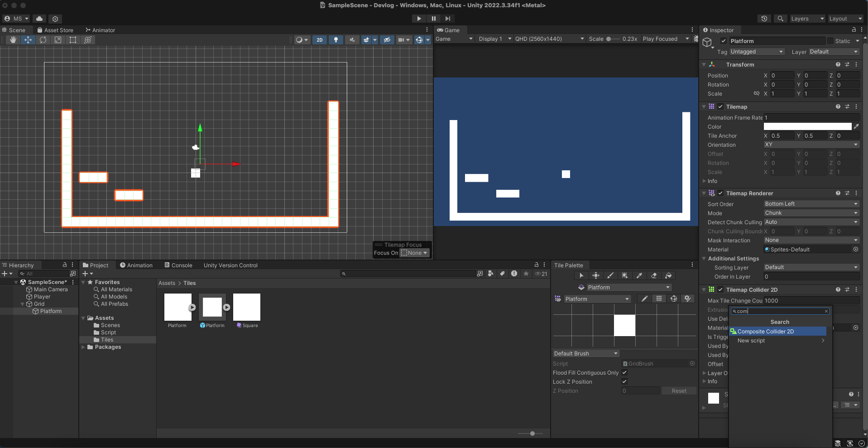
Task: Select the Rect tool
Action: click(x=73, y=40)
